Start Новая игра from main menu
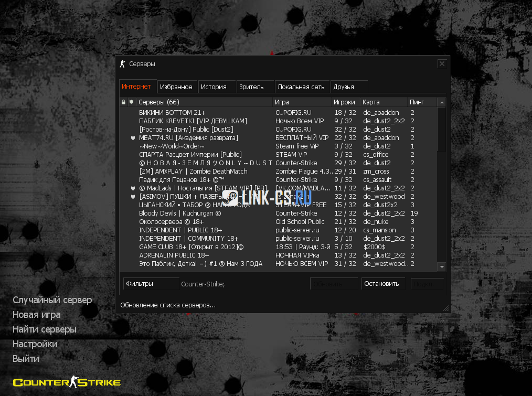The height and width of the screenshot is (396, 532). click(37, 315)
